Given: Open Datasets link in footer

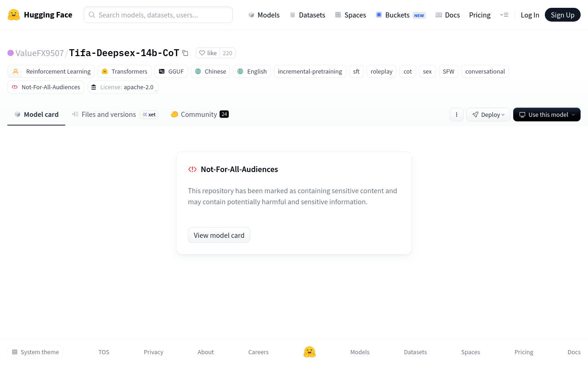Looking at the screenshot, I should click(x=415, y=352).
